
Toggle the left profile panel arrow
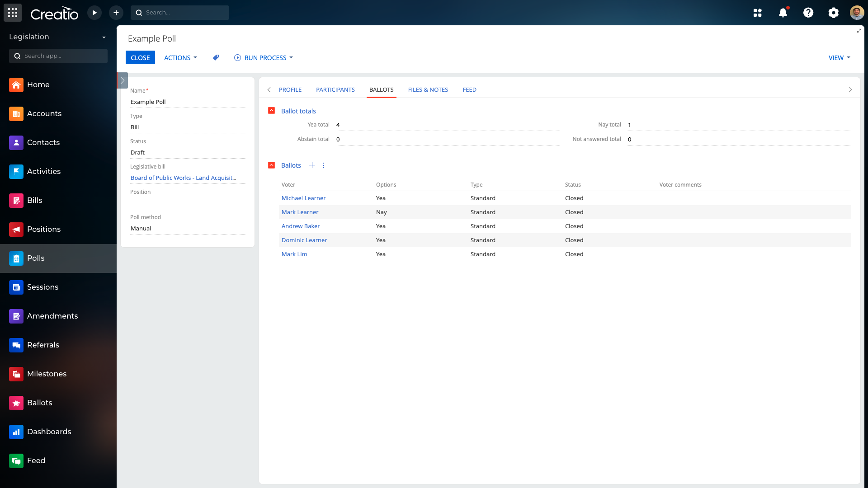(x=123, y=80)
